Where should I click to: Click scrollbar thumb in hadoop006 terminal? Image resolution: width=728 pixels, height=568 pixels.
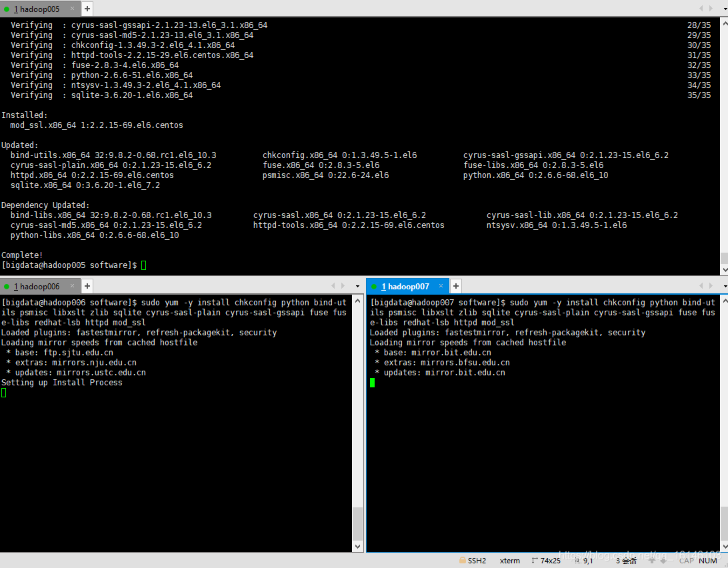pos(357,524)
